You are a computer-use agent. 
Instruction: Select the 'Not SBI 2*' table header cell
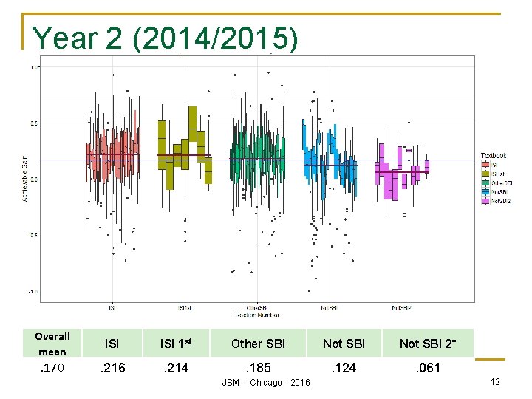428,343
